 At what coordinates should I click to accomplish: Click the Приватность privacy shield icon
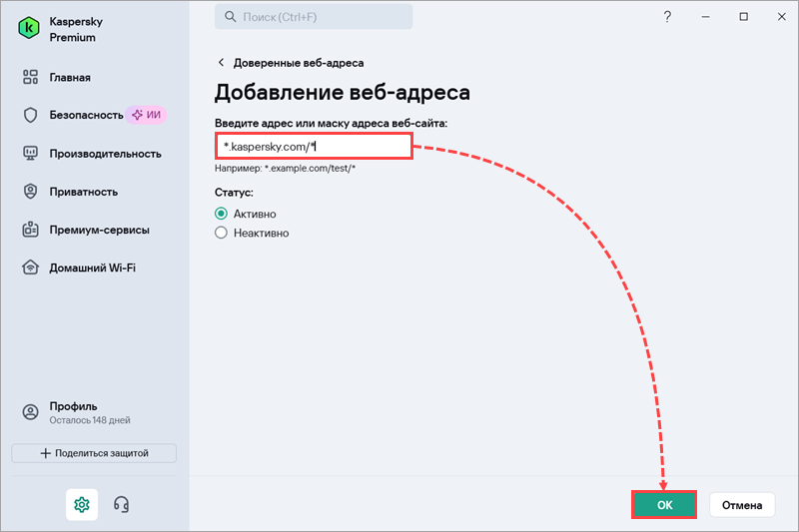(x=30, y=192)
